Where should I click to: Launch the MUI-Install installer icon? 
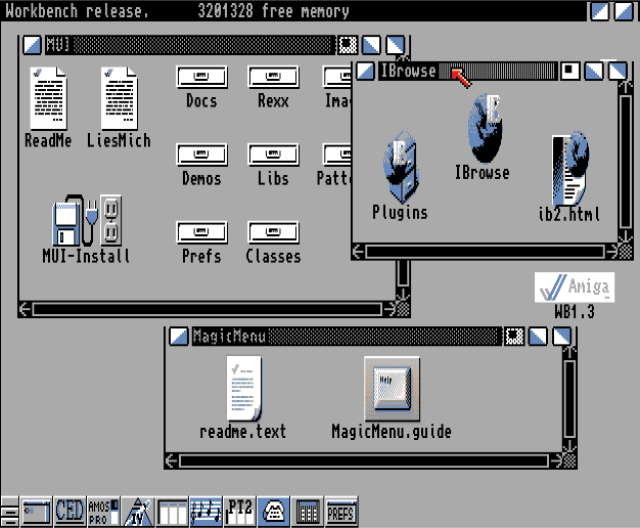[x=87, y=220]
